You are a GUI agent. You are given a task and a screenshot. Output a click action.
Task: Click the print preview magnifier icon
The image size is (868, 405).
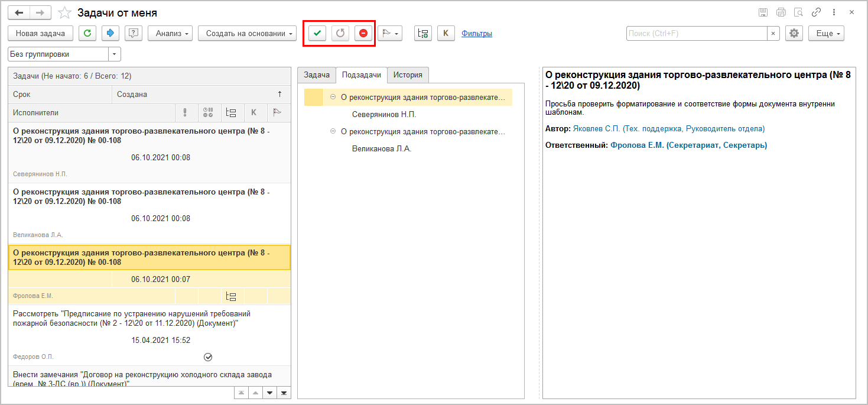click(x=799, y=12)
